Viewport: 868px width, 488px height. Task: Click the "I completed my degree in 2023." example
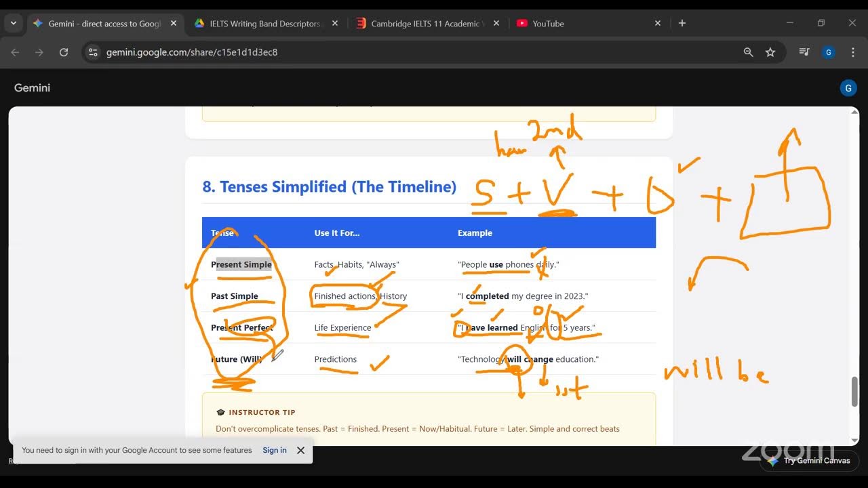(x=523, y=296)
